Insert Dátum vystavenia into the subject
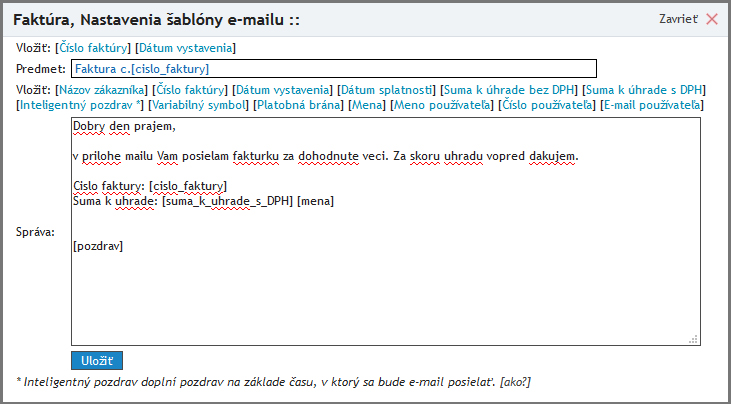The image size is (731, 404). pos(186,47)
